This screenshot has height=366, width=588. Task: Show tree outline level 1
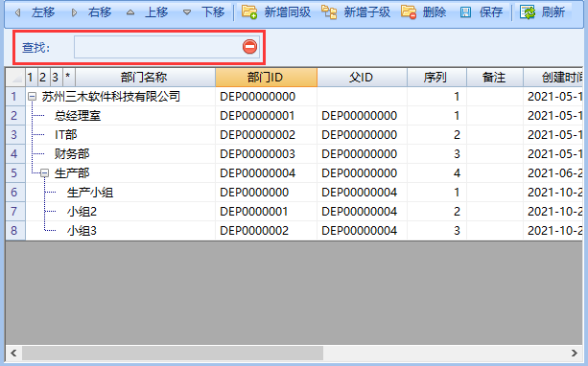31,78
